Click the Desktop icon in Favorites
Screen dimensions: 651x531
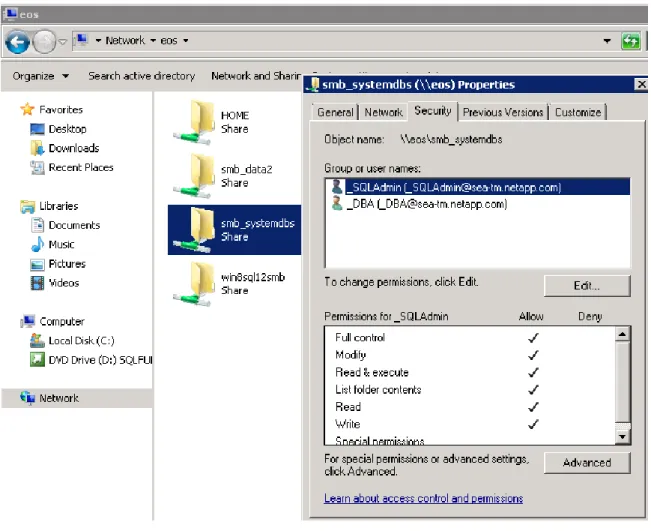point(37,129)
